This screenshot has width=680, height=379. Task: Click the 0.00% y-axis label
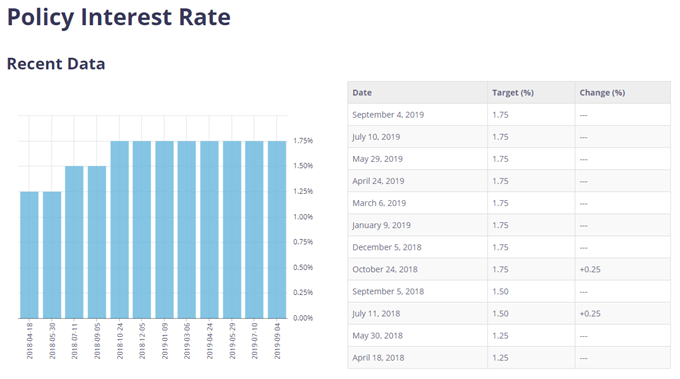click(303, 318)
